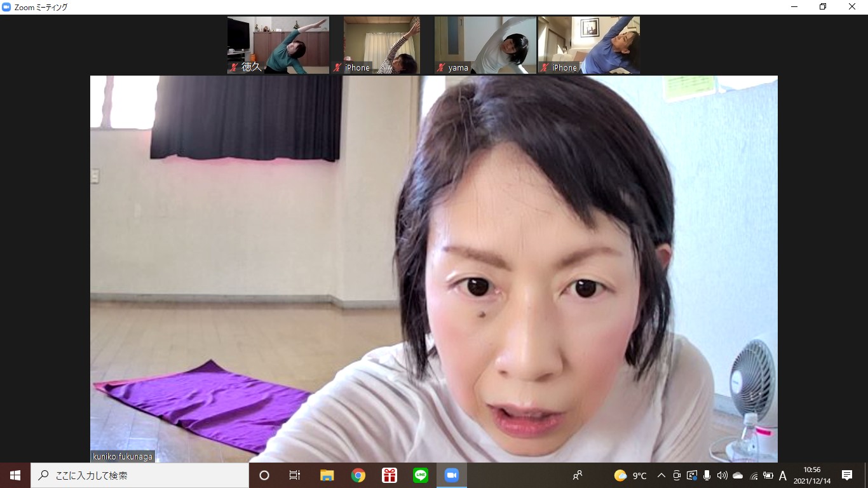The height and width of the screenshot is (488, 868).
Task: Click the screen sharing tray icon with blue dot
Action: click(692, 475)
